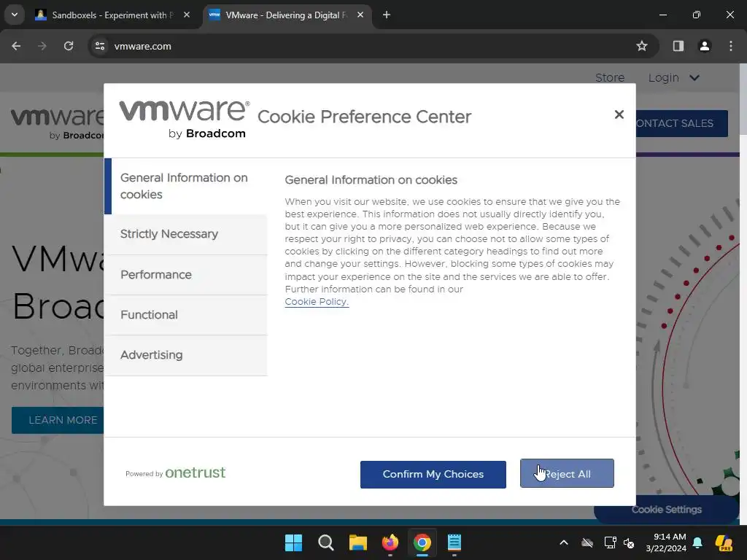Viewport: 747px width, 560px height.
Task: Click the Learn More button
Action: [x=58, y=420]
